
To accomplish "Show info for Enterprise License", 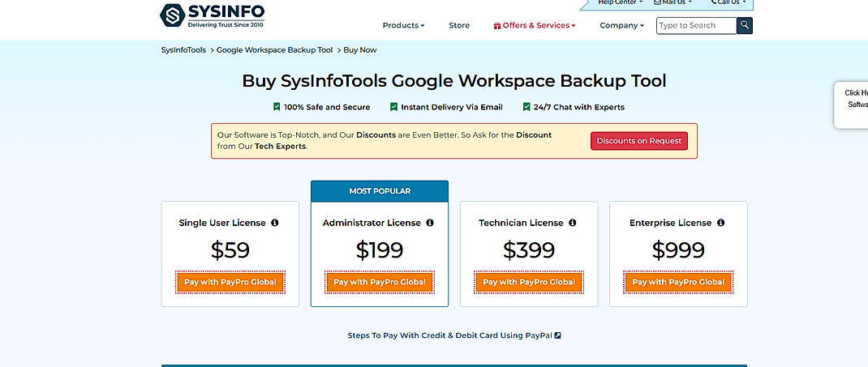I will [x=720, y=223].
